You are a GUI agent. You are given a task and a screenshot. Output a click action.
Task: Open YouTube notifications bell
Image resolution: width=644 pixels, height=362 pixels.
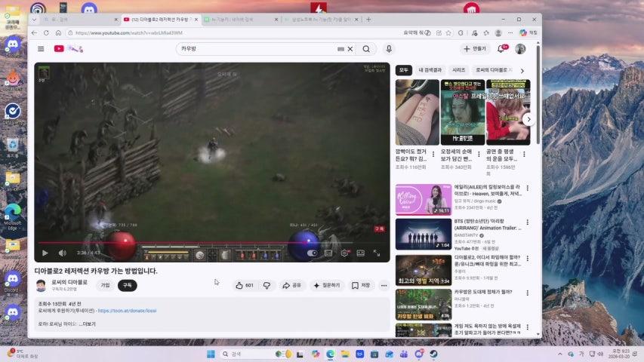(500, 49)
